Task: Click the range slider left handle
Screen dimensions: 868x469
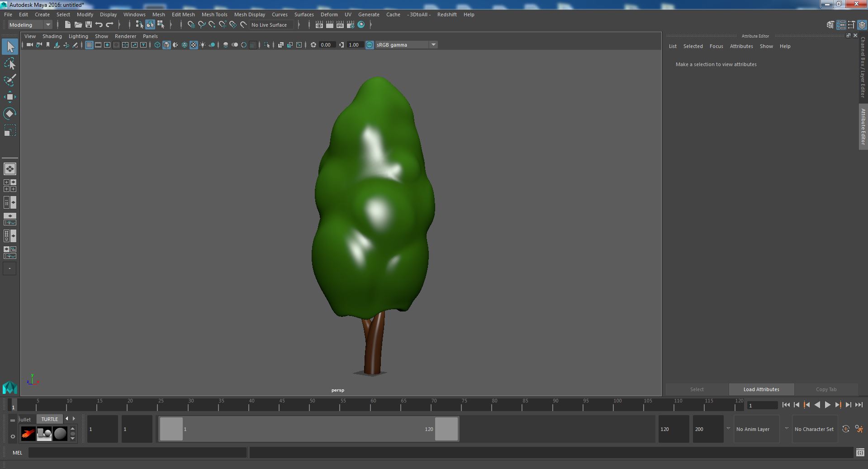Action: (x=171, y=429)
